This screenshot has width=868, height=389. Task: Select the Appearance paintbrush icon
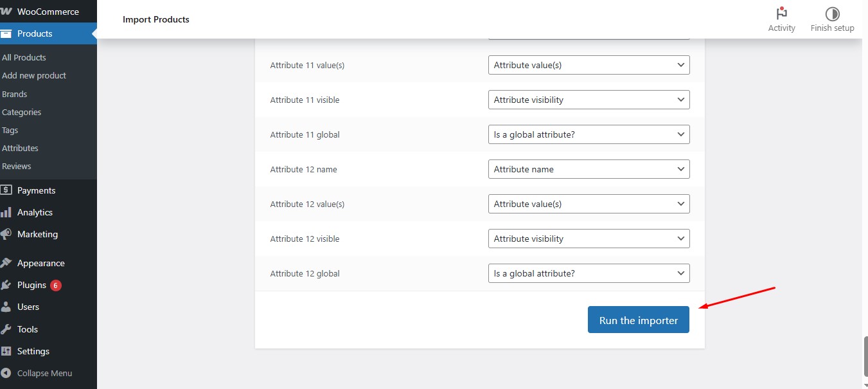(x=6, y=263)
